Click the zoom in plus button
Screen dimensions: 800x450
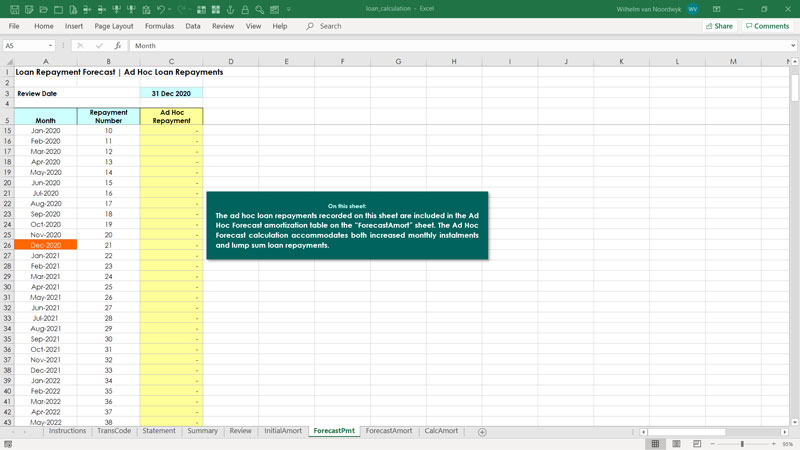pyautogui.click(x=773, y=444)
